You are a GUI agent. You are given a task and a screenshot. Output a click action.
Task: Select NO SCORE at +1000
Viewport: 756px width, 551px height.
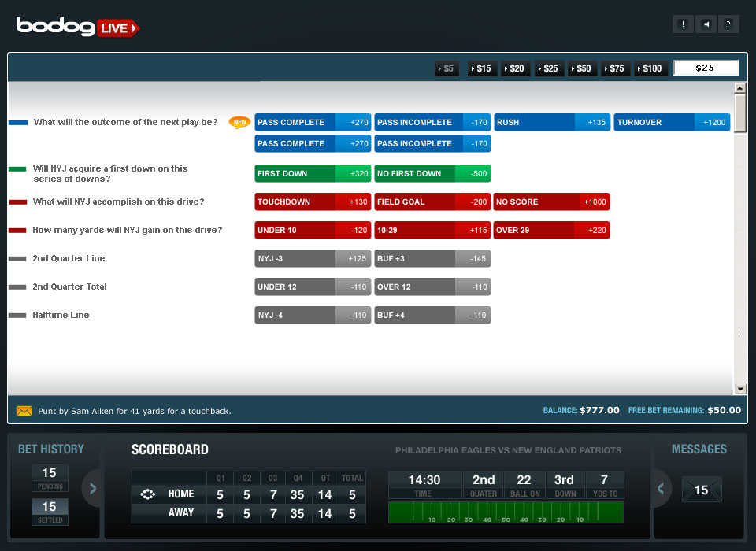[551, 202]
